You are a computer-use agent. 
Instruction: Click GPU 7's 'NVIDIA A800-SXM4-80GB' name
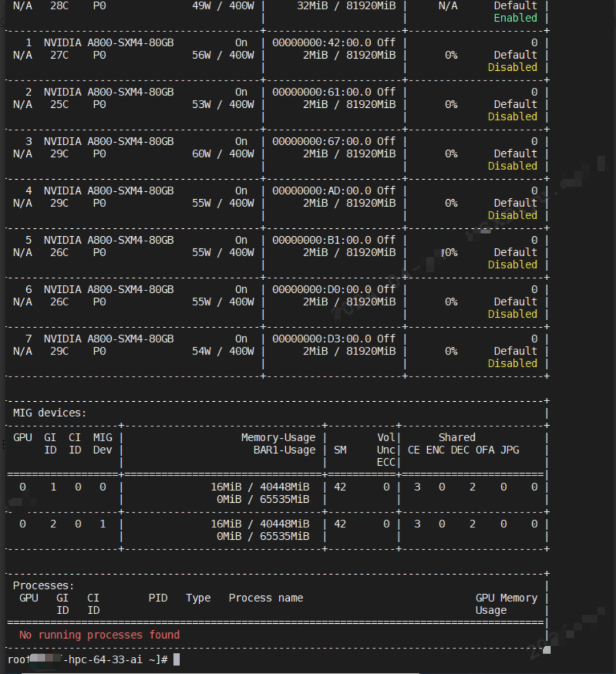[109, 339]
